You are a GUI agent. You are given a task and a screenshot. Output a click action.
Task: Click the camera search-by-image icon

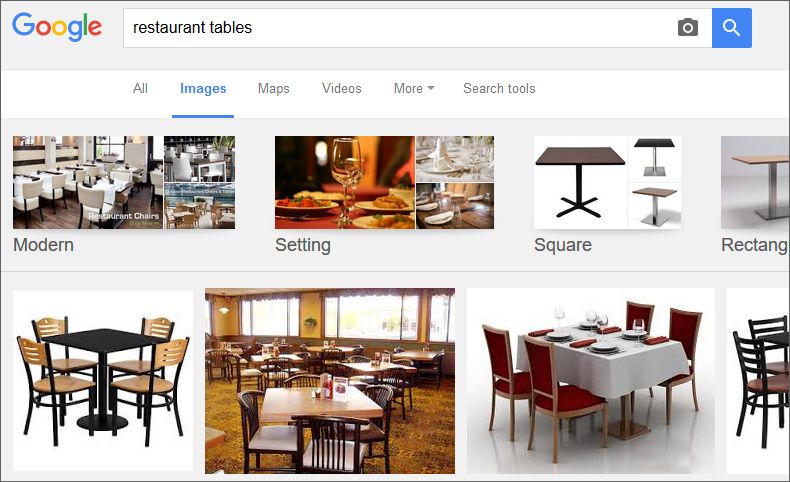coord(688,27)
